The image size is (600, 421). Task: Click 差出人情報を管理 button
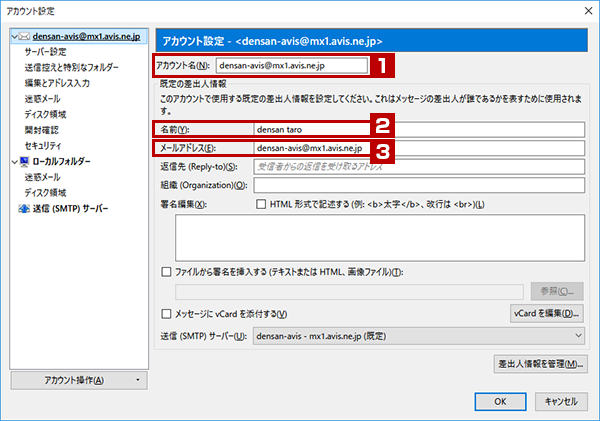(541, 364)
